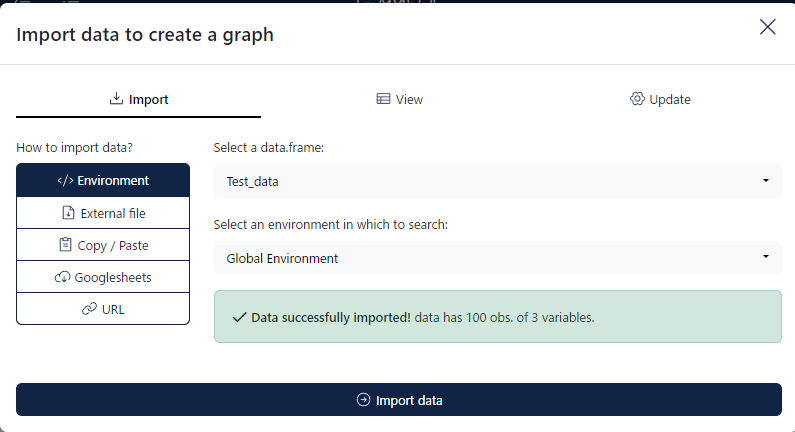Click the clipboard icon beside Copy / Paste
This screenshot has height=432, width=795.
tap(65, 245)
